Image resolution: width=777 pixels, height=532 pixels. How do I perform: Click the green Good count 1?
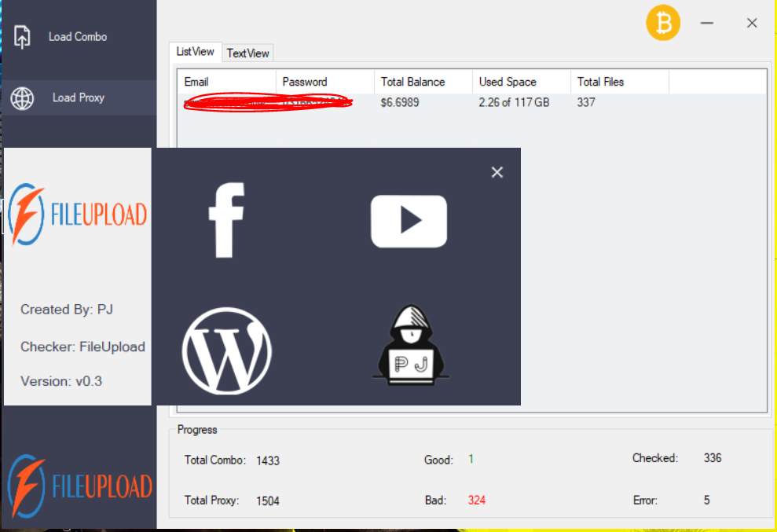pyautogui.click(x=471, y=459)
